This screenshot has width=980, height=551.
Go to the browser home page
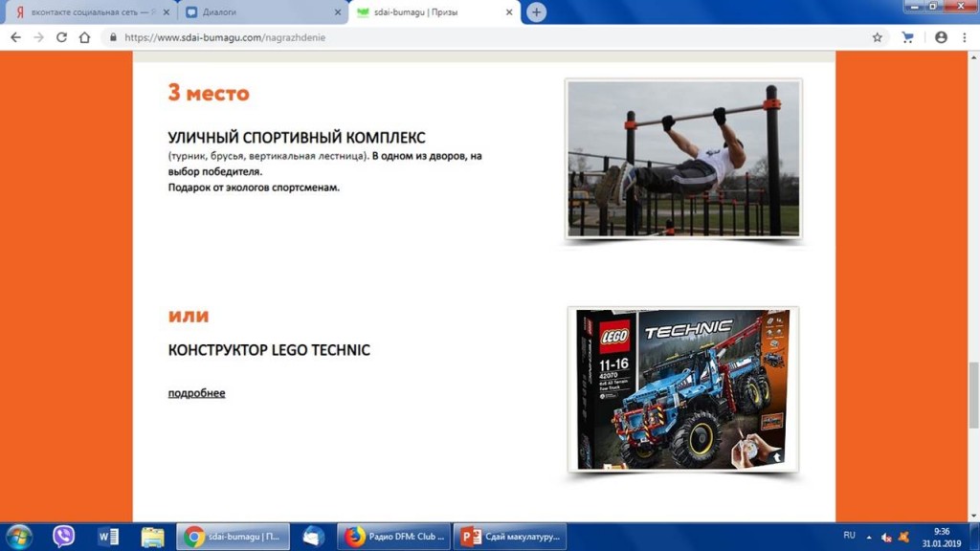click(84, 37)
